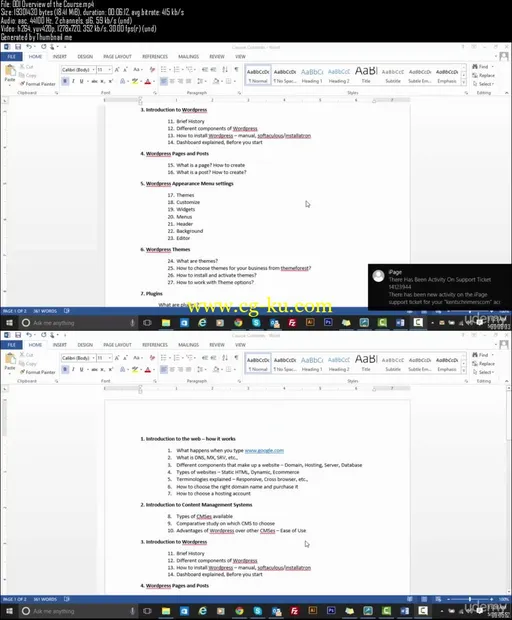Click show paragraph marks icon in lower ribbon
This screenshot has width=512, height=620.
tap(236, 358)
